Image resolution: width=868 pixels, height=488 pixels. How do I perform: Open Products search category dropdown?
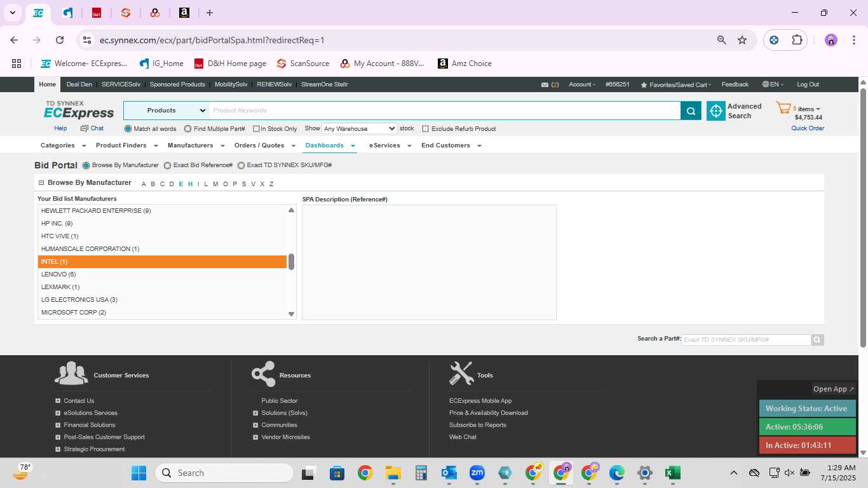pyautogui.click(x=166, y=111)
